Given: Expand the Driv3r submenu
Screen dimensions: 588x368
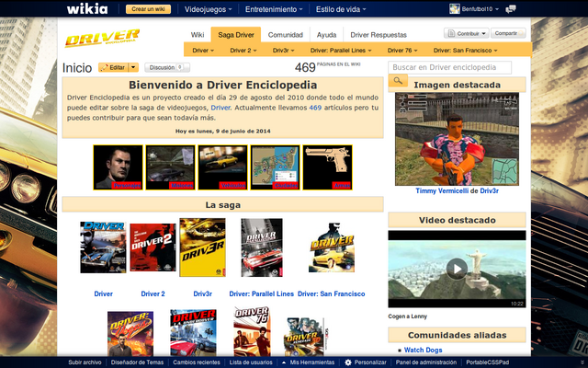Looking at the screenshot, I should [x=283, y=51].
